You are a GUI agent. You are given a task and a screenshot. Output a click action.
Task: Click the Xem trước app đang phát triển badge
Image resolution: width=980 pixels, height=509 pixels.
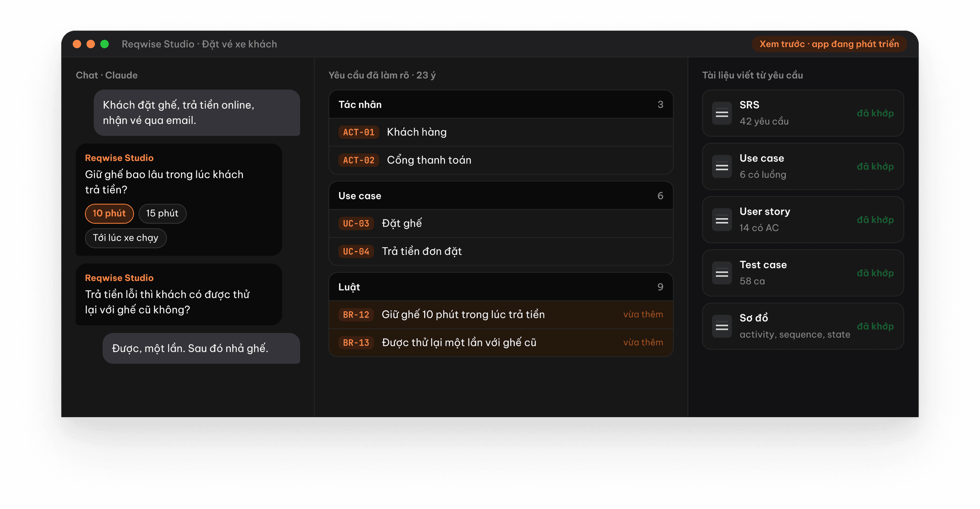[829, 44]
